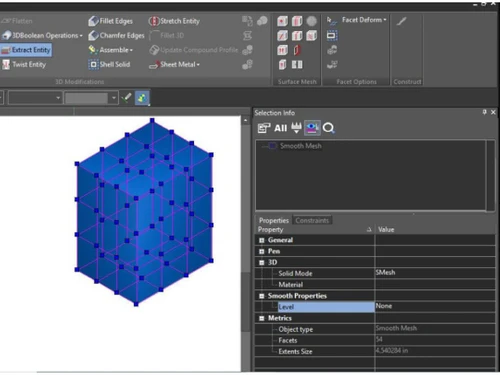
Task: Pin the Selection Info panel
Action: tap(484, 112)
